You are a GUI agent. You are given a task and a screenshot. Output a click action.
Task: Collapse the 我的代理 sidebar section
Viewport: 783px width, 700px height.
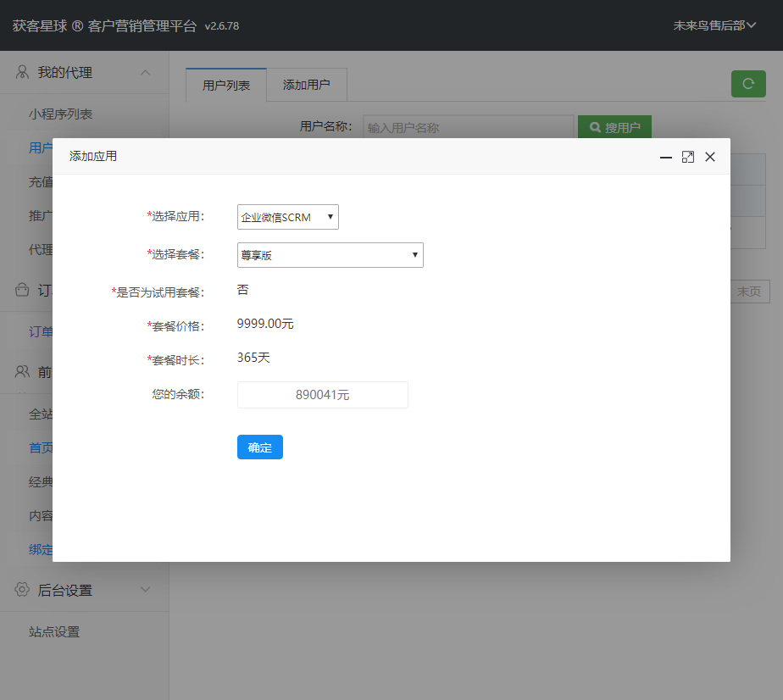[146, 73]
